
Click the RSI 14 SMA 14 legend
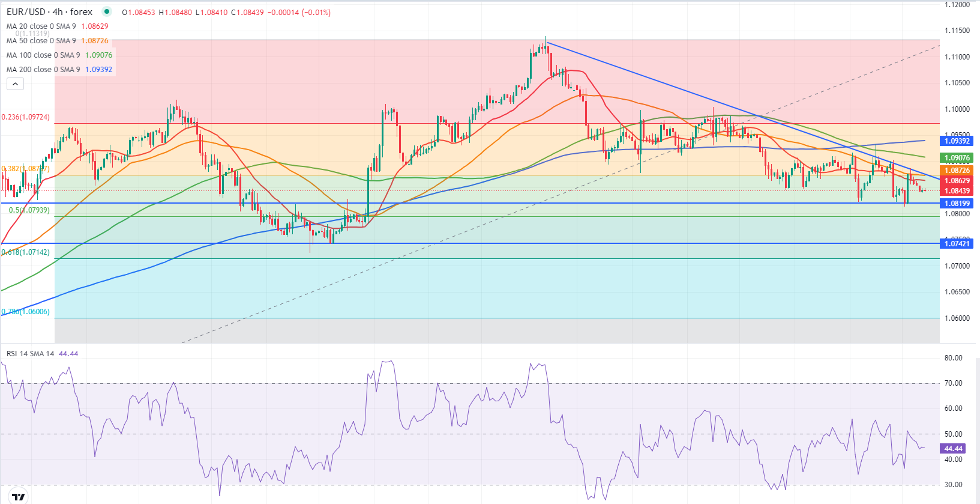[x=42, y=354]
